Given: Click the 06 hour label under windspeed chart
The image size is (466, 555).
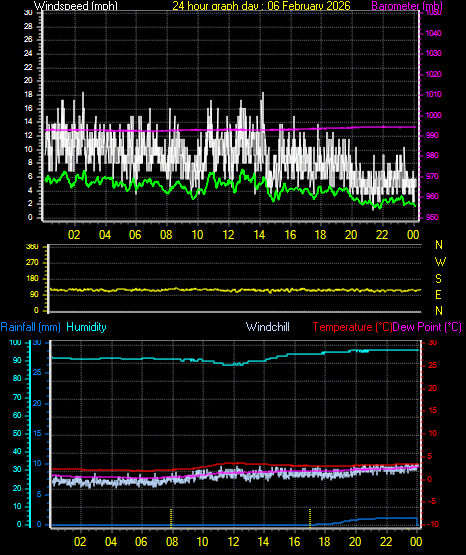Looking at the screenshot, I should tap(135, 235).
